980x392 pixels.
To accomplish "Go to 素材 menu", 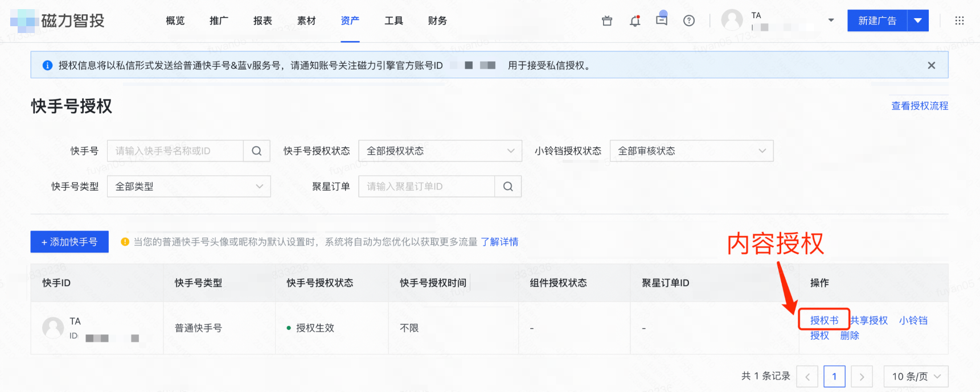I will (306, 21).
